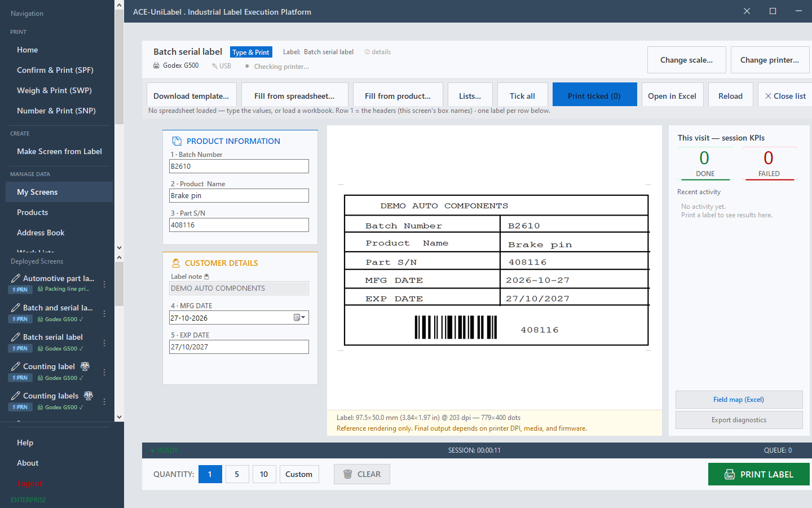
Task: Click the red Logout link
Action: click(29, 483)
